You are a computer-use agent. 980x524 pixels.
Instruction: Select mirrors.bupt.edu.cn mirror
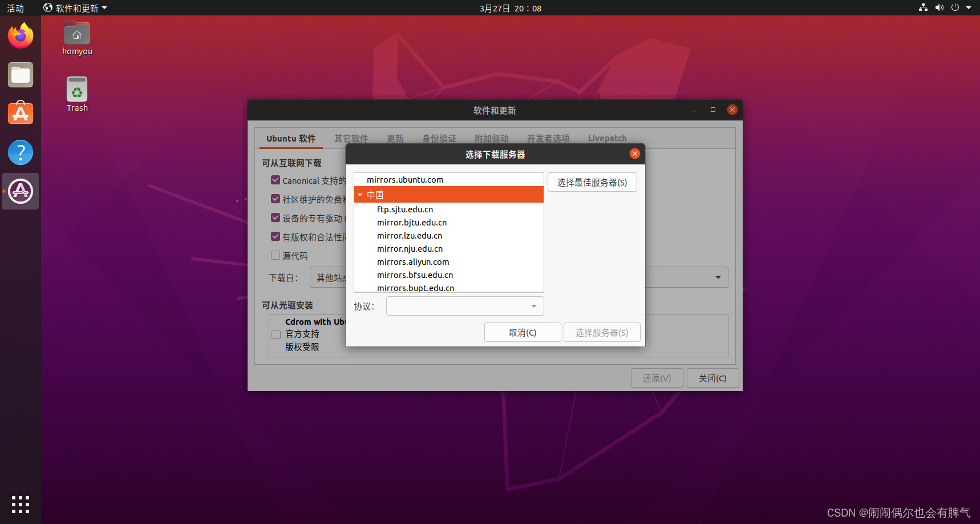tap(448, 288)
